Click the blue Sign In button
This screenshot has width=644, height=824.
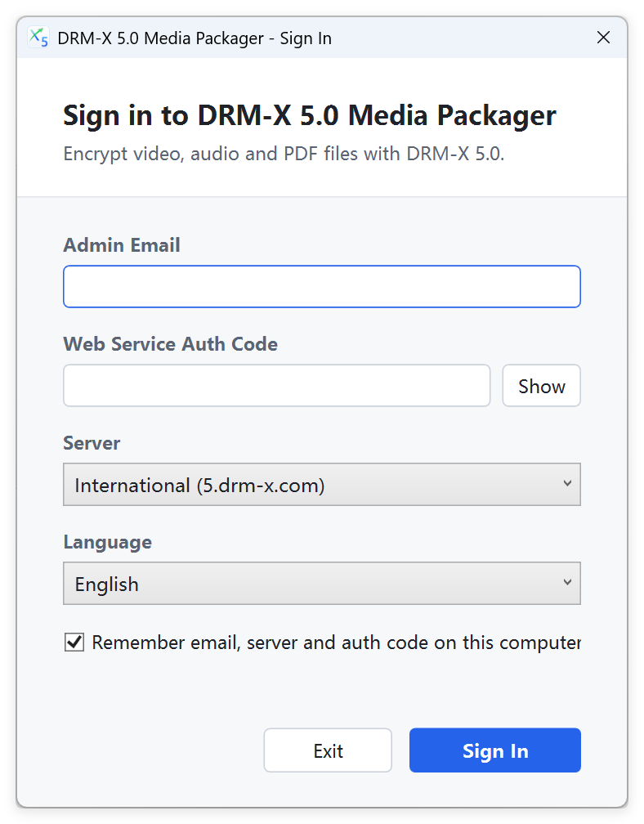tap(494, 750)
